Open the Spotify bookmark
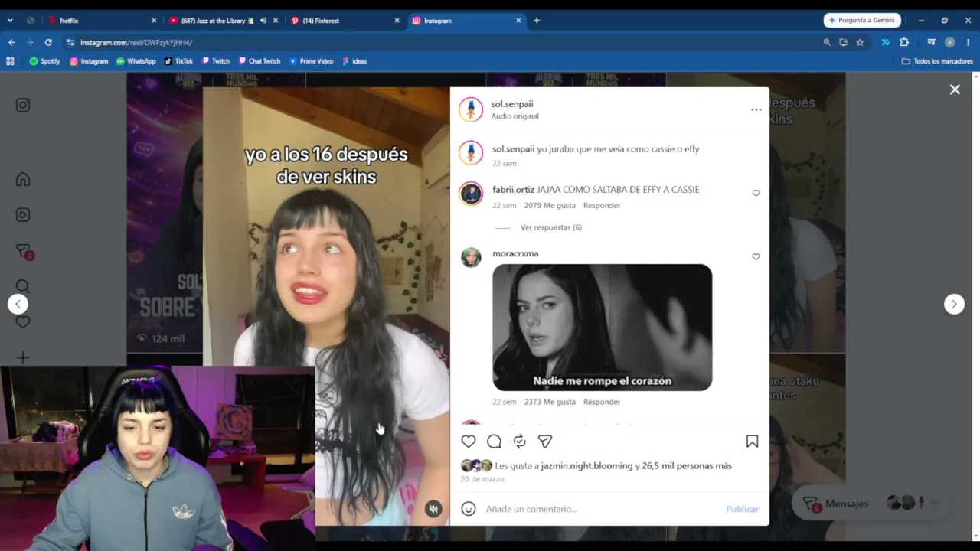Viewport: 980px width, 551px height. (44, 61)
